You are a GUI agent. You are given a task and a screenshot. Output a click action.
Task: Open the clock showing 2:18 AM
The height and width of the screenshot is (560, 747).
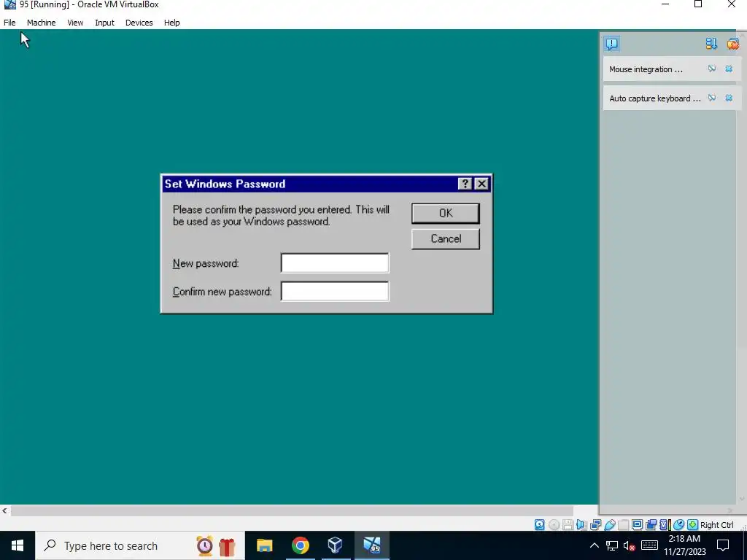(x=684, y=545)
